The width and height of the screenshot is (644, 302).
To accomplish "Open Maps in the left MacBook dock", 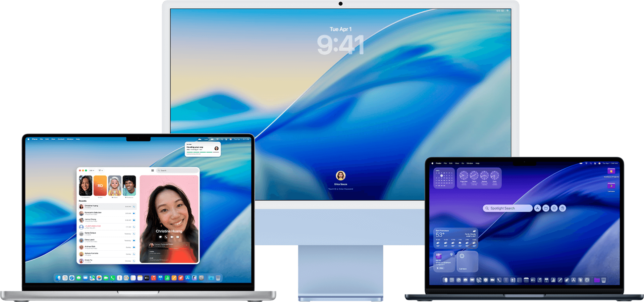I will pyautogui.click(x=92, y=278).
